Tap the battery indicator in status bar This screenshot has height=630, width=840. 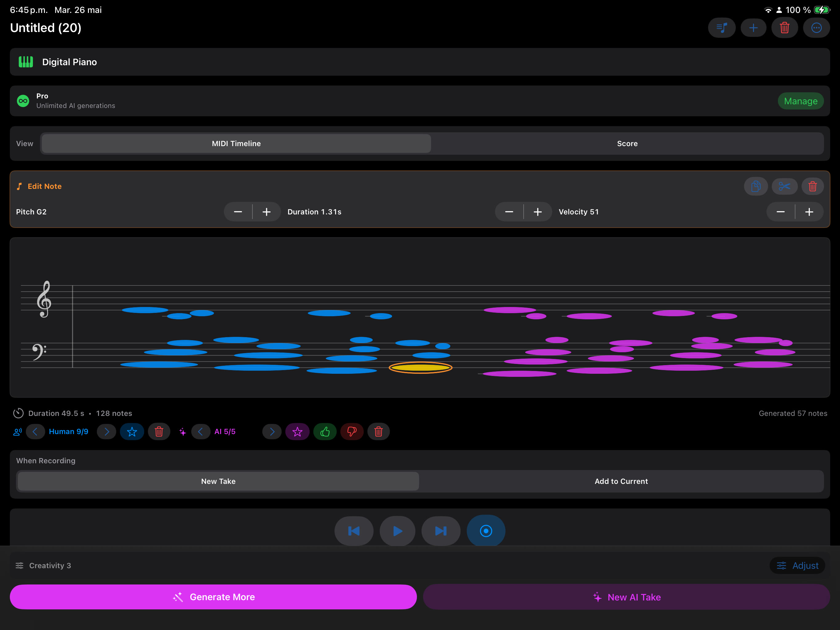[822, 10]
